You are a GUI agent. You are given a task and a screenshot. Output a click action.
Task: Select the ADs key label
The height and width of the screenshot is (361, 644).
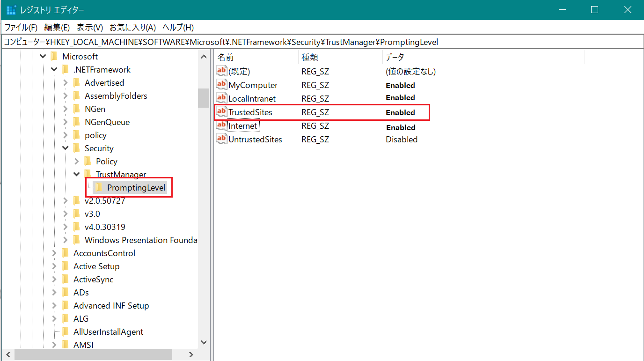pyautogui.click(x=81, y=292)
